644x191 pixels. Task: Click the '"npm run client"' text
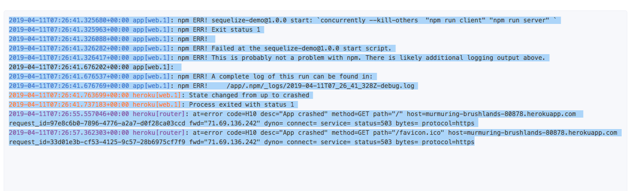click(x=455, y=20)
